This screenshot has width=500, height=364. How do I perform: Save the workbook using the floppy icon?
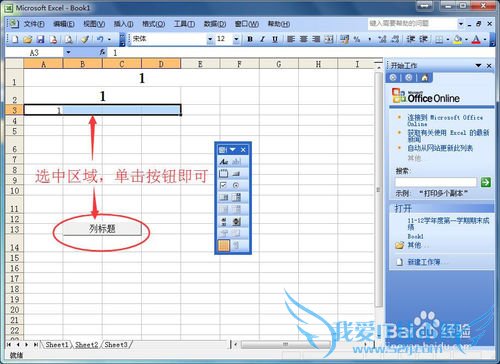[x=40, y=39]
